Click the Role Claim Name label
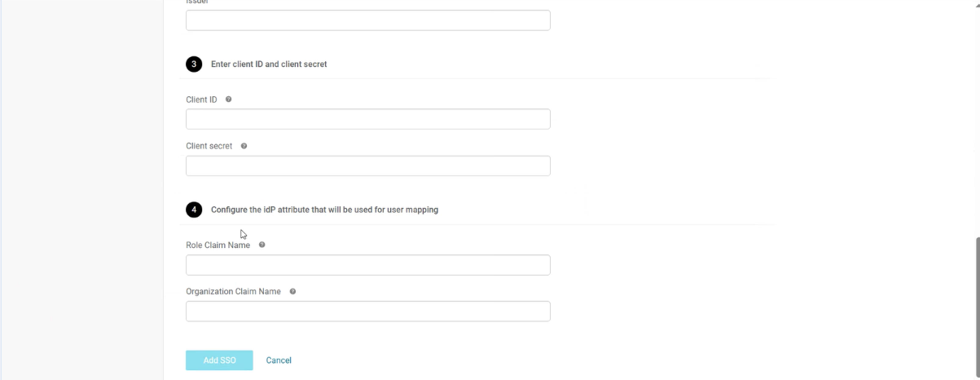The height and width of the screenshot is (380, 980). pyautogui.click(x=218, y=245)
